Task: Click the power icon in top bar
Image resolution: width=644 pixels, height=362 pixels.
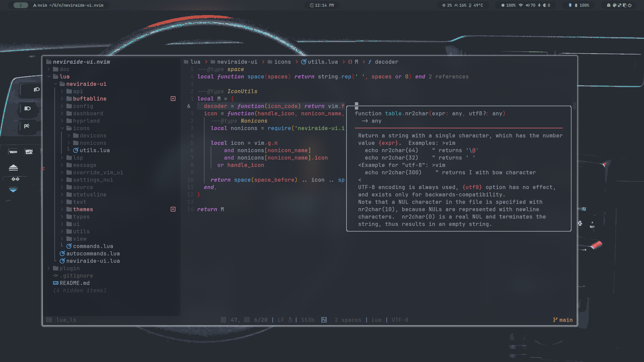Action: [630, 5]
